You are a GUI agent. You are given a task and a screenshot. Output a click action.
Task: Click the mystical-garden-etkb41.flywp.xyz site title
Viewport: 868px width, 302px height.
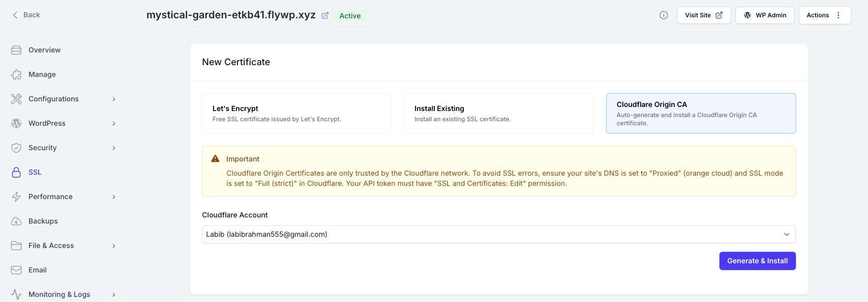click(x=231, y=15)
